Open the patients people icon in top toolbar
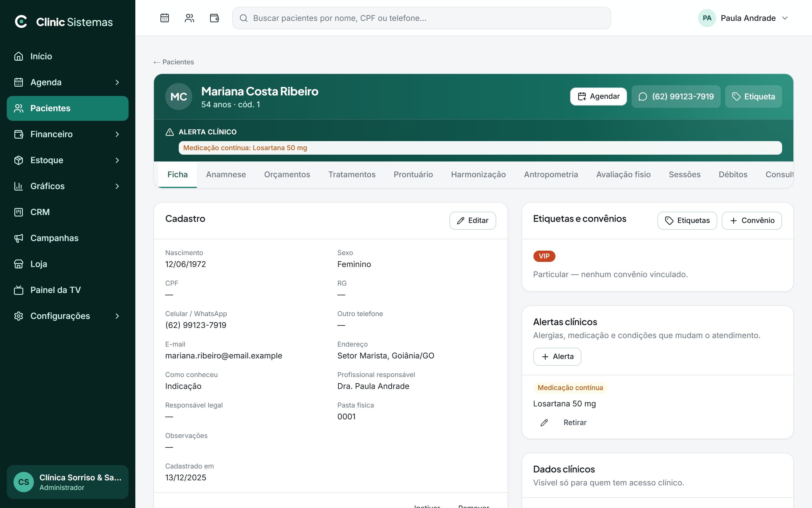This screenshot has height=508, width=812. pos(189,18)
